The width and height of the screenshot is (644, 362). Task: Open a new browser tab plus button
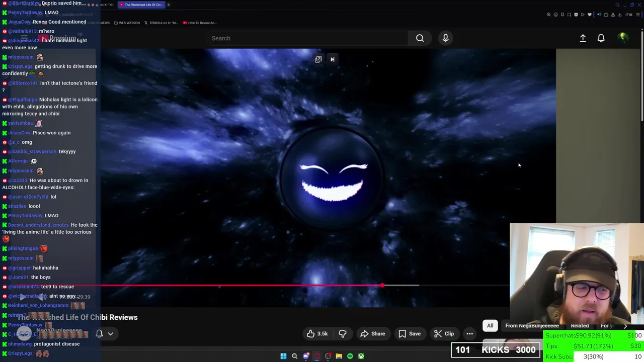tap(169, 5)
